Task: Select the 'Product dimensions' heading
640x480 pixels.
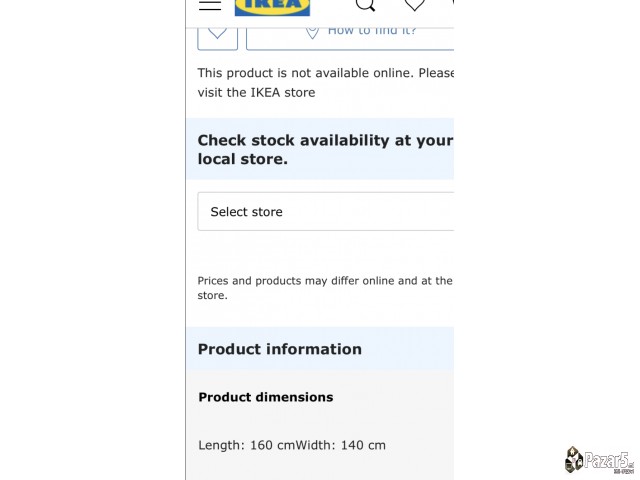Action: (266, 397)
